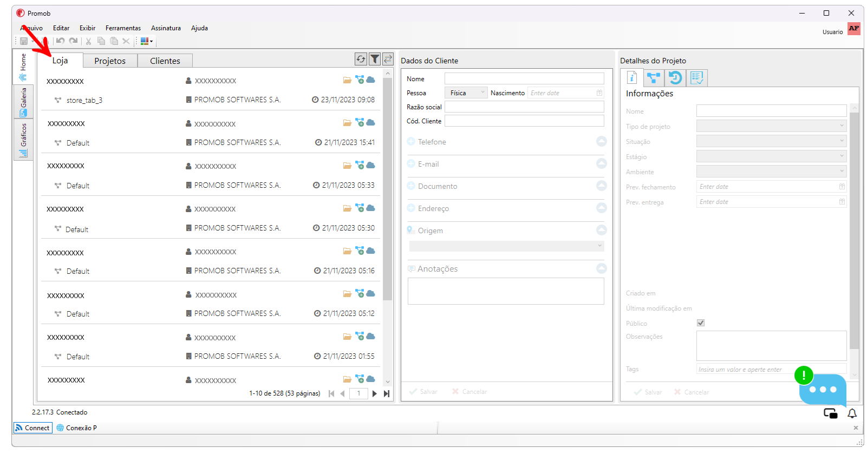This screenshot has height=454, width=868.
Task: Switch to the Clientes tab
Action: [x=165, y=61]
